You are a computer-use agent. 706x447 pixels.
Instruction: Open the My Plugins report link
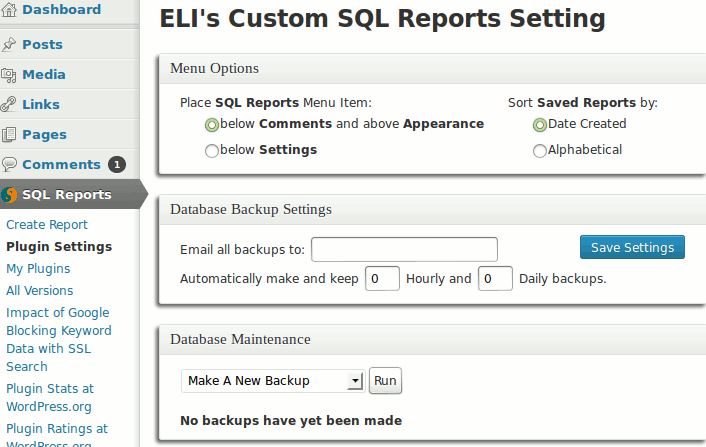coord(38,269)
